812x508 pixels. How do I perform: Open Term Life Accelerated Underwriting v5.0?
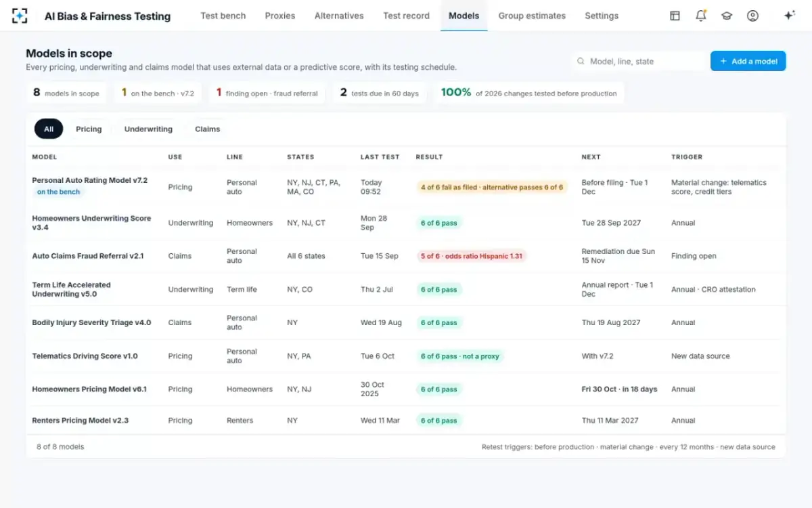[x=71, y=289]
